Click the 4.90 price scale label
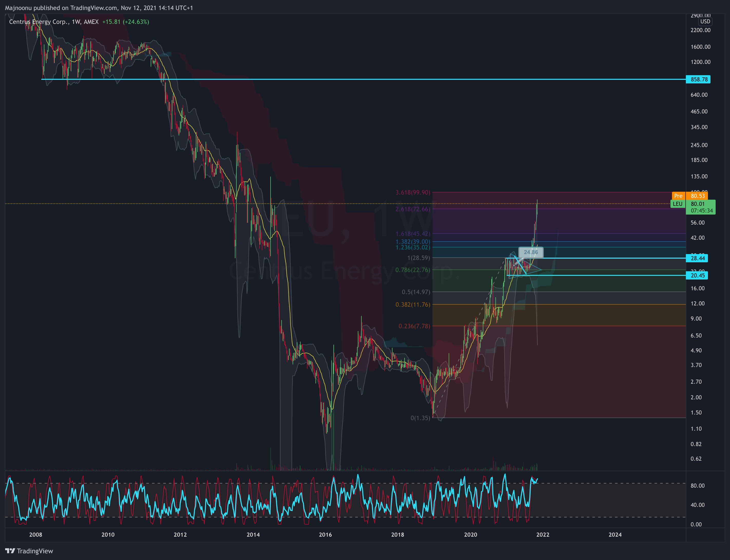The image size is (730, 560). 696,350
